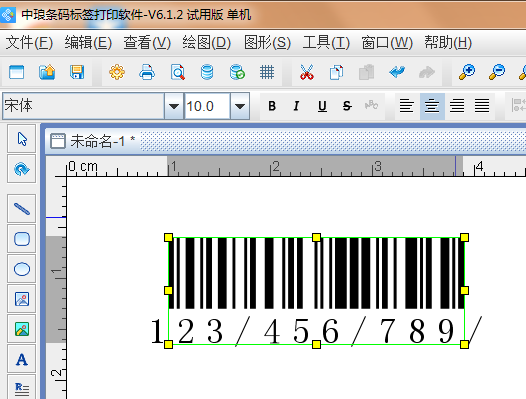This screenshot has height=399, width=526.
Task: Open the 图形(S) menu
Action: point(267,43)
